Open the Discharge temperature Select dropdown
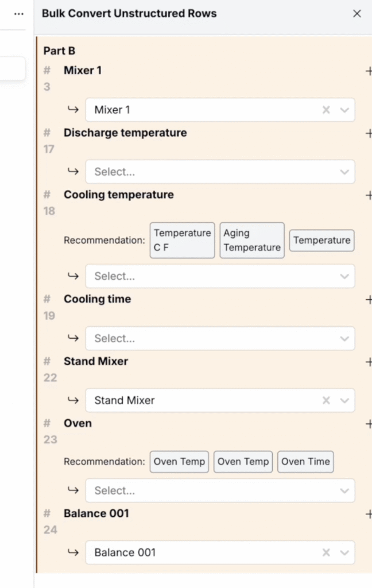Viewport: 372px width, 588px height. 220,172
